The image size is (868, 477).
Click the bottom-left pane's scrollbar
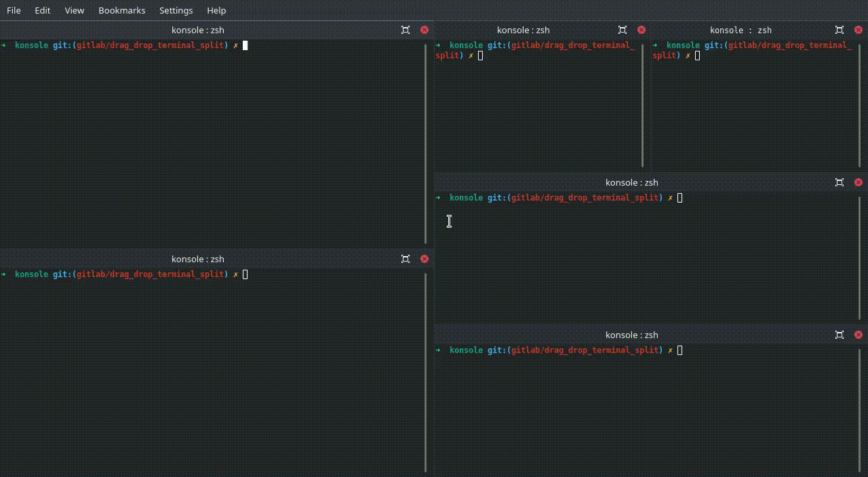tap(426, 373)
